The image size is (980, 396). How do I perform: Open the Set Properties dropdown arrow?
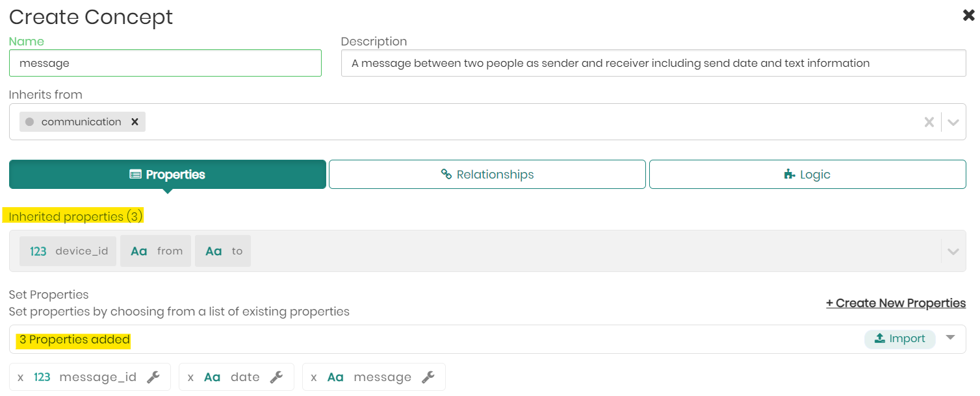951,338
